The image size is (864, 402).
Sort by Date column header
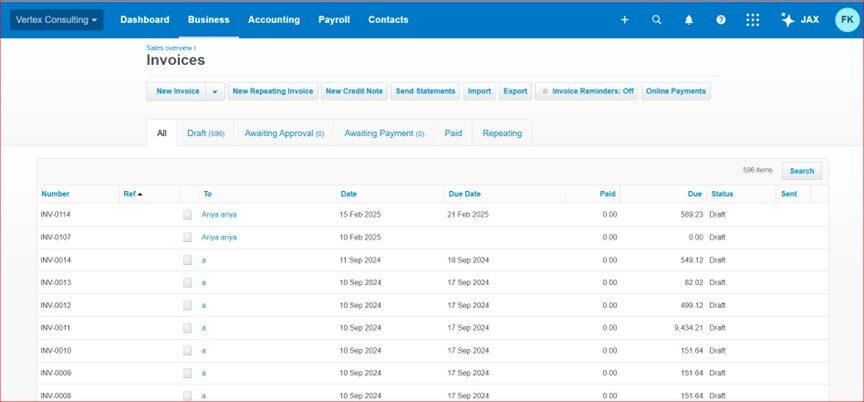tap(349, 194)
